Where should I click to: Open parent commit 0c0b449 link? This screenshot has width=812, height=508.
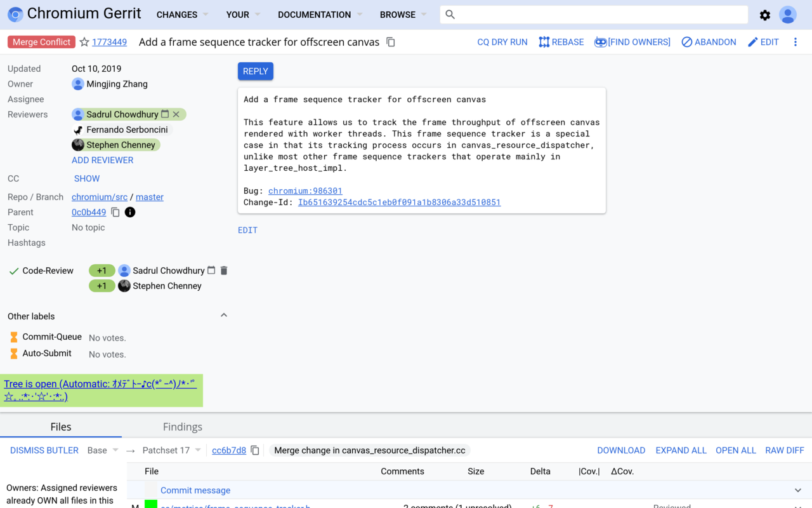(89, 212)
